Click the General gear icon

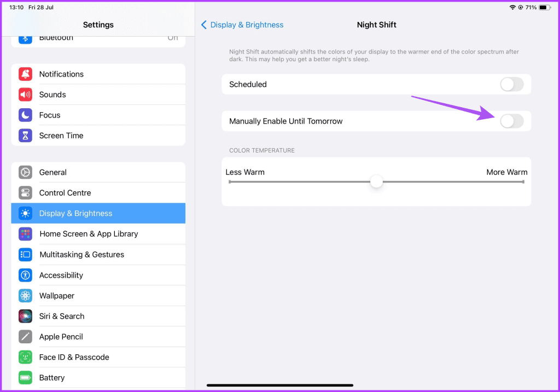[25, 172]
